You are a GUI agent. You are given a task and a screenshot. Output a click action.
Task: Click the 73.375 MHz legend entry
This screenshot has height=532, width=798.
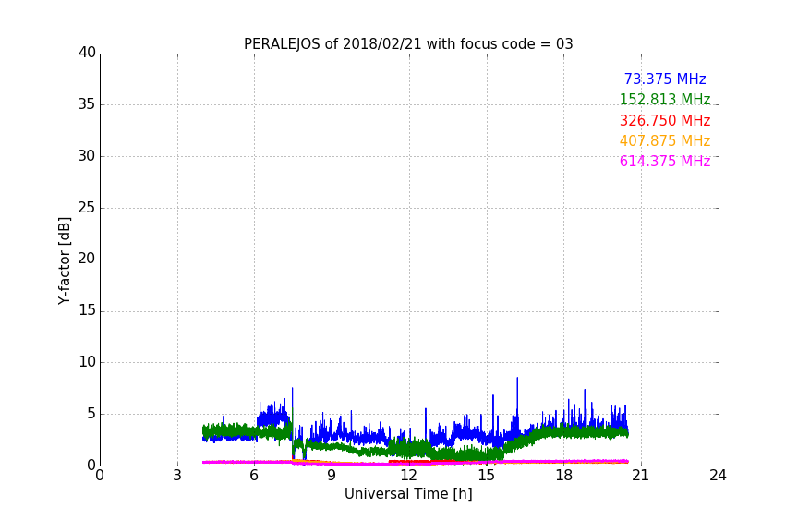coord(665,79)
